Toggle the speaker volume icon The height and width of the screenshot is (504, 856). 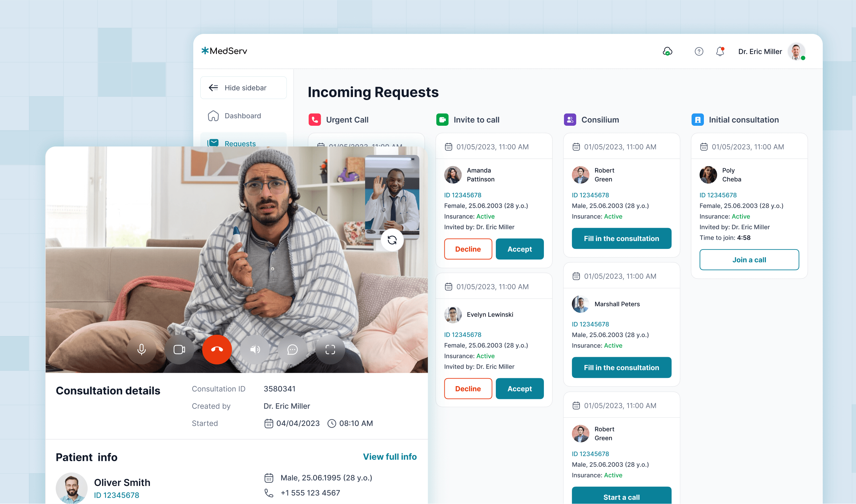pyautogui.click(x=255, y=350)
